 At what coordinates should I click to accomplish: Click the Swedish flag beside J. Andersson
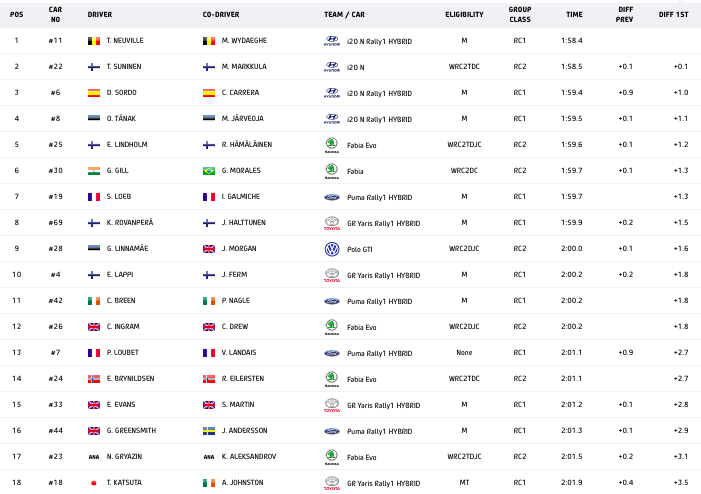209,430
